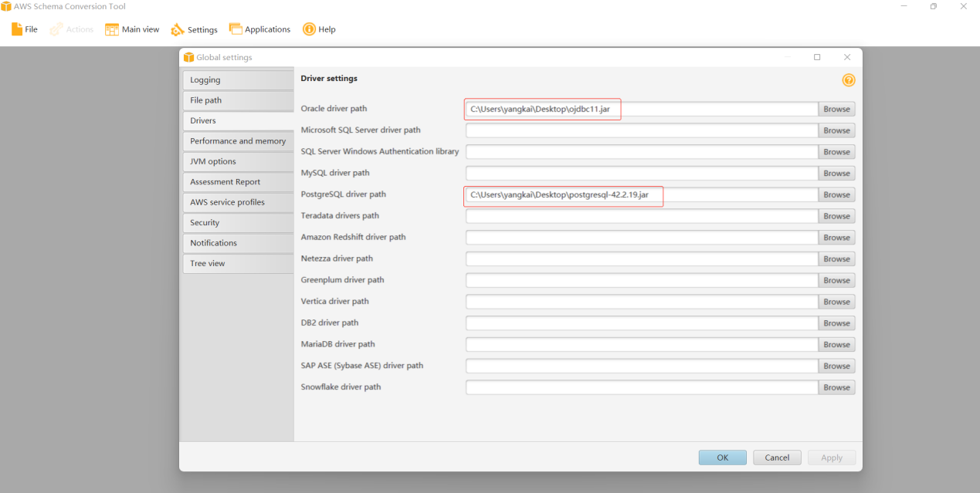Browse for SAP ASE driver path
Image resolution: width=980 pixels, height=493 pixels.
[x=836, y=366]
